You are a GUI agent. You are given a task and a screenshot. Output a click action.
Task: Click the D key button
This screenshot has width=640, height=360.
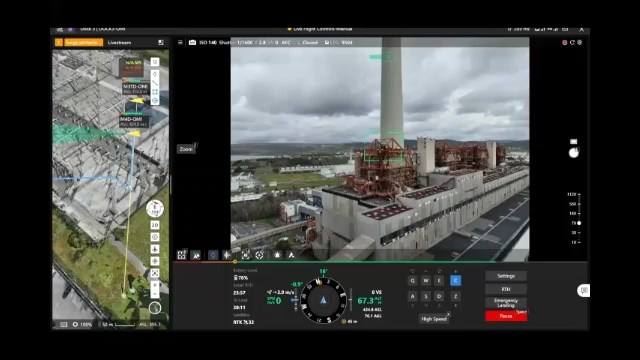click(439, 296)
